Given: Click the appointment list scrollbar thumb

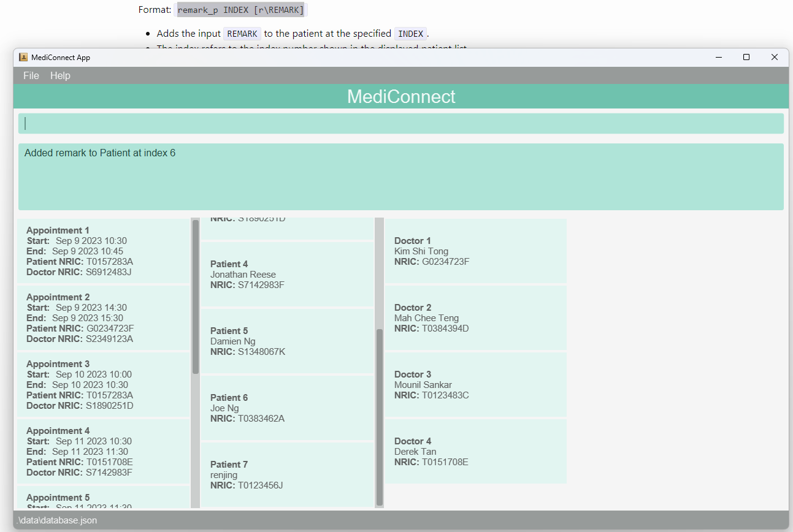Looking at the screenshot, I should coord(196,297).
